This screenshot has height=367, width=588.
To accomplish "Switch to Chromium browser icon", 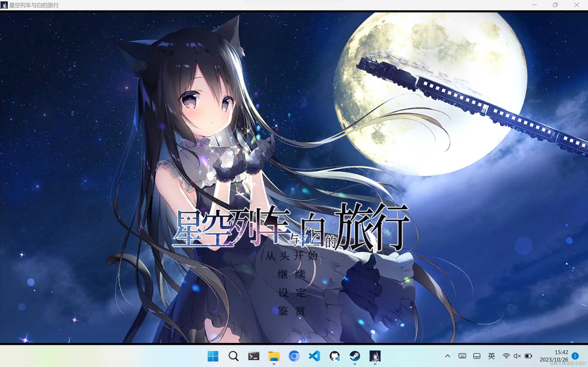I will [x=294, y=356].
